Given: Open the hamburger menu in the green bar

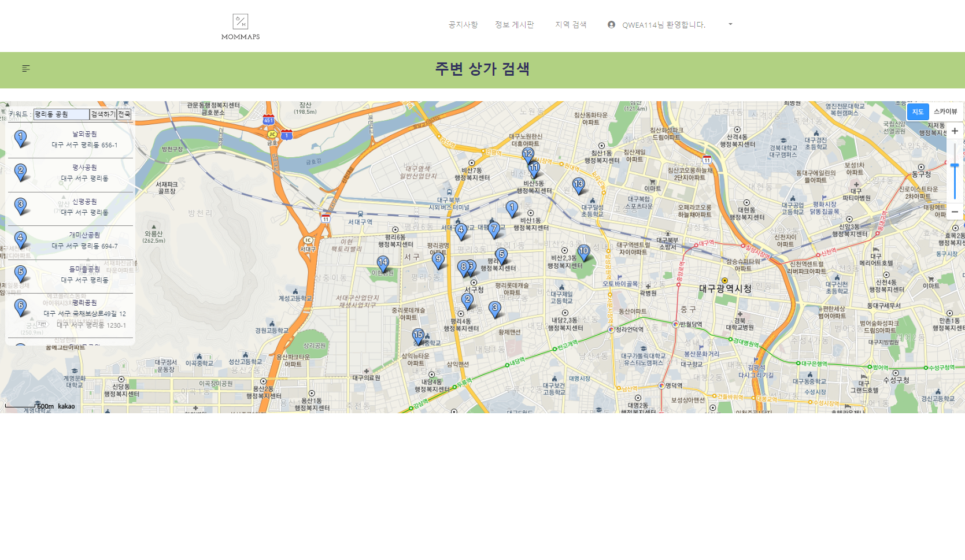Looking at the screenshot, I should point(25,68).
